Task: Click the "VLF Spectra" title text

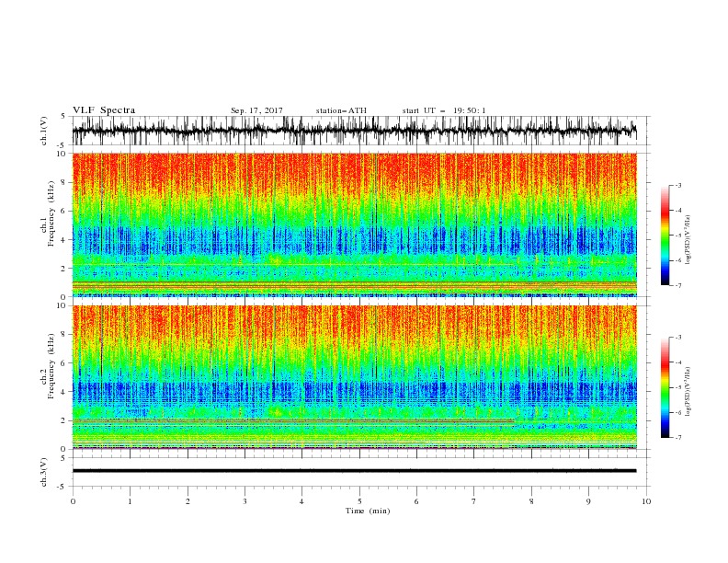Action: (104, 110)
